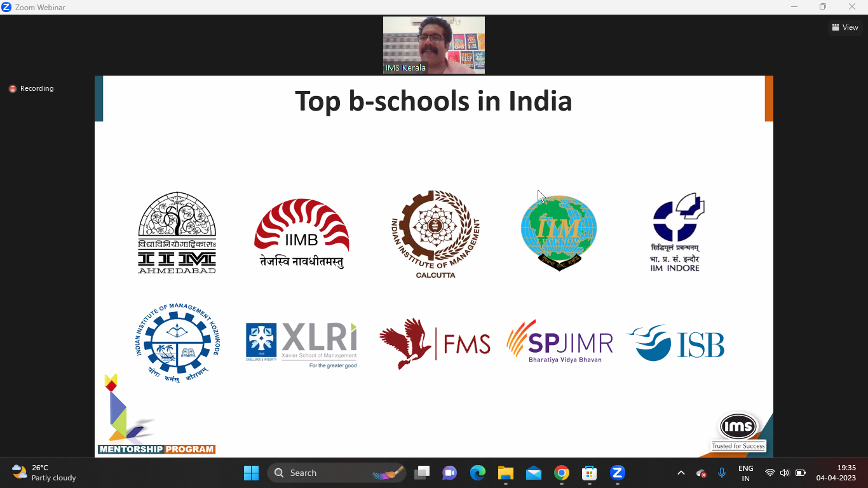Screen dimensions: 868x488
Task: Expand the hidden system tray icons chevron
Action: pyautogui.click(x=681, y=473)
